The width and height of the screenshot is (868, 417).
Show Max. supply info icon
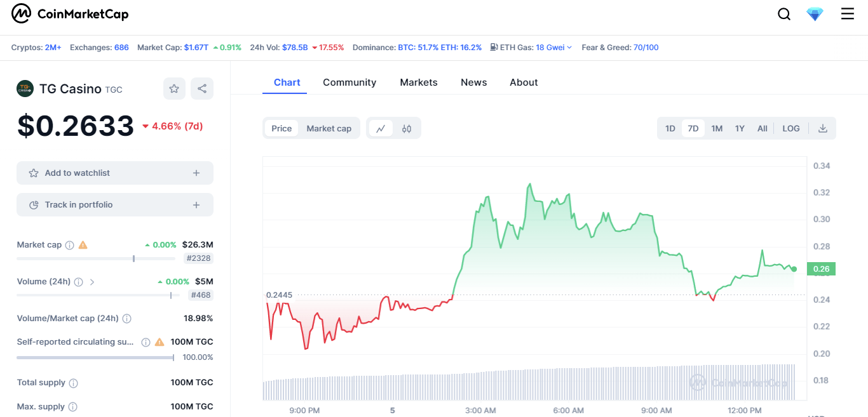click(72, 407)
